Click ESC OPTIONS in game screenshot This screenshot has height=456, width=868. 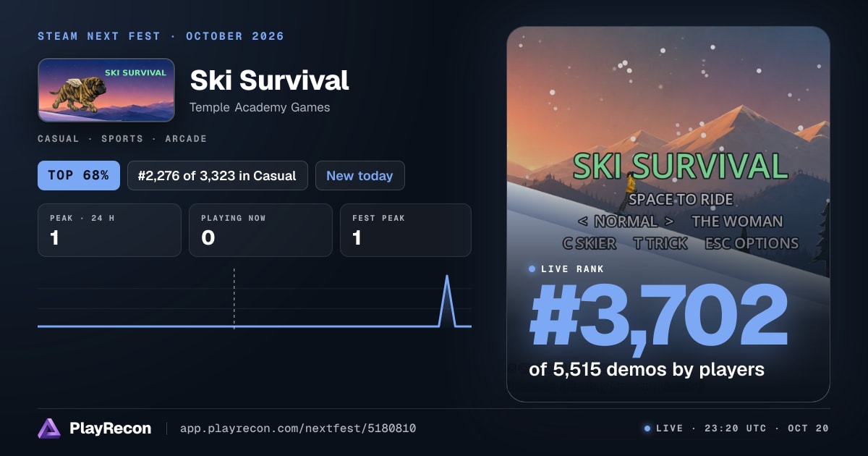(752, 243)
